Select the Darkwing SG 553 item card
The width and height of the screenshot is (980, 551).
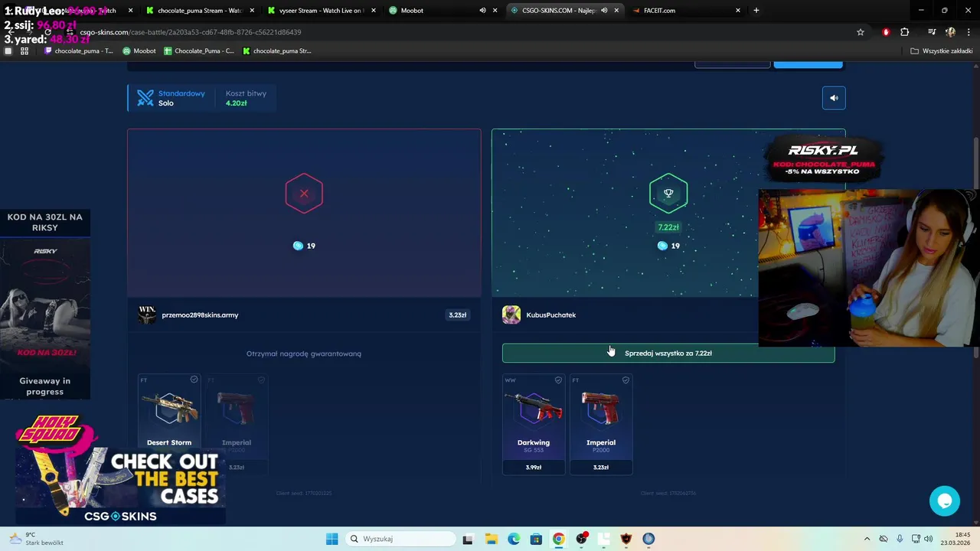tap(534, 425)
